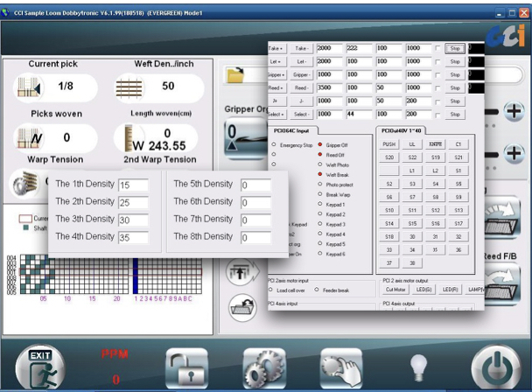Click the Current pick value 1/8
Screen dimensions: 532x392
(66, 86)
